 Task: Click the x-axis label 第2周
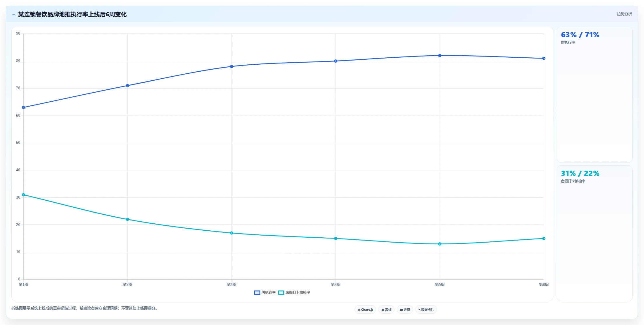[x=127, y=285]
